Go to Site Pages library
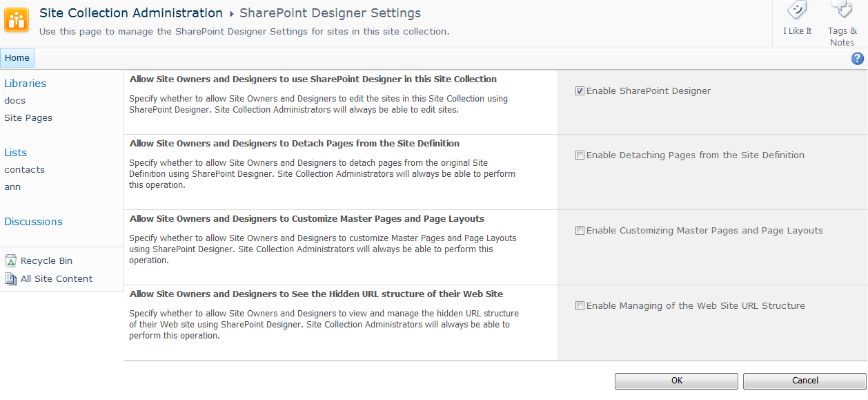The width and height of the screenshot is (868, 400). tap(28, 118)
